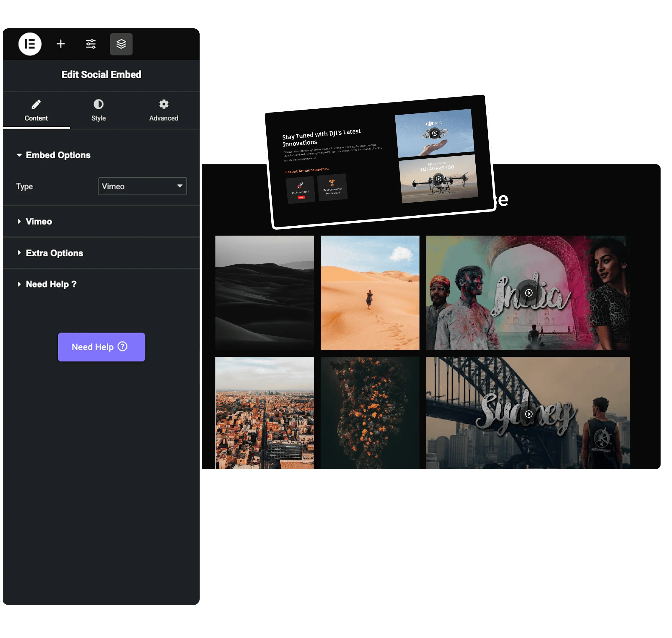Expand the Vimeo section
This screenshot has height=638, width=672.
(38, 222)
